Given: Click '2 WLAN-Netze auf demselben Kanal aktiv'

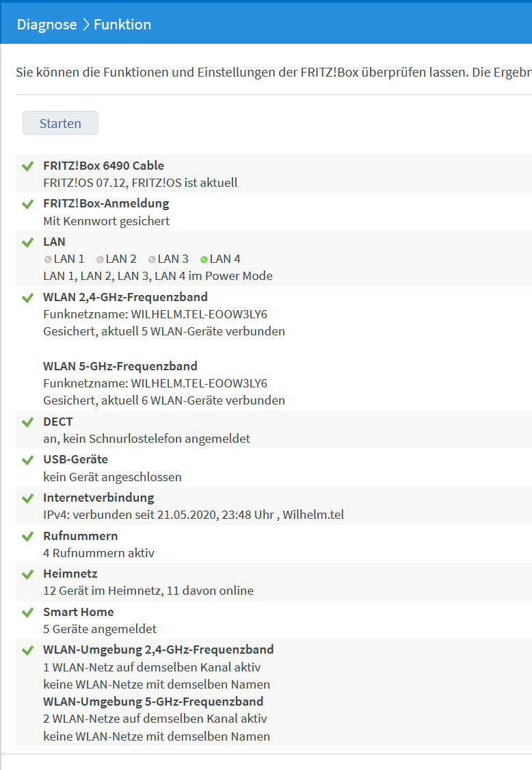Looking at the screenshot, I should [x=155, y=719].
